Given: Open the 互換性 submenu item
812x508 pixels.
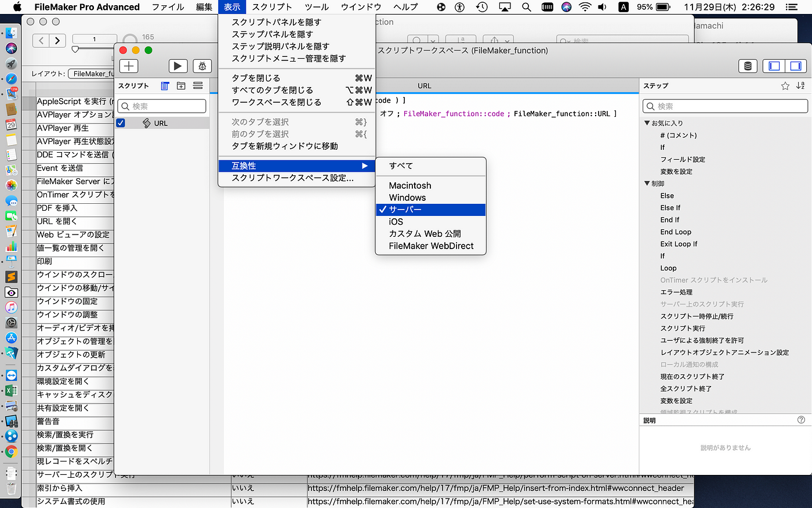Looking at the screenshot, I should pos(296,165).
